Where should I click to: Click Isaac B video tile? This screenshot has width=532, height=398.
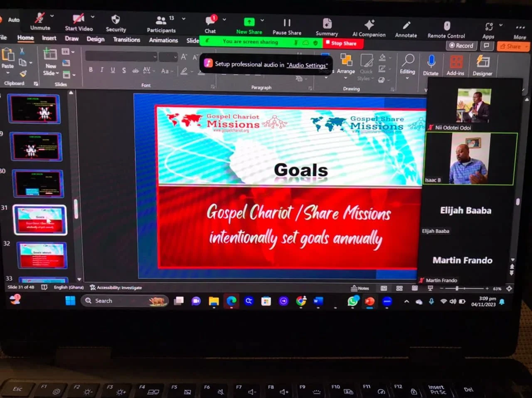click(470, 159)
